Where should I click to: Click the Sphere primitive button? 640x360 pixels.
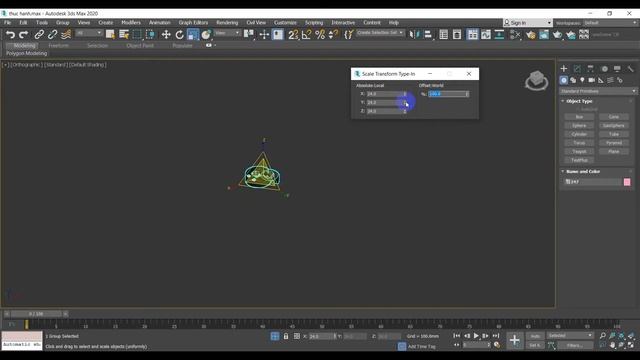coord(579,125)
